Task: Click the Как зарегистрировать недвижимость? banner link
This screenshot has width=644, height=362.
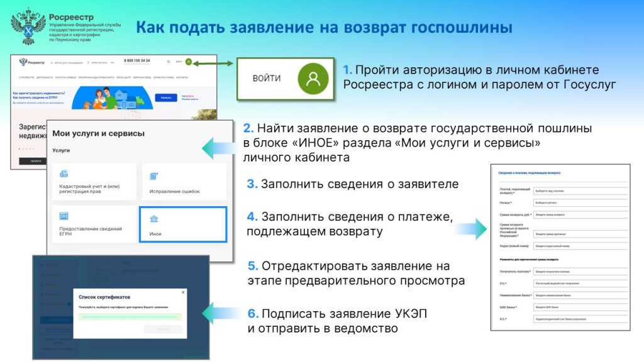Action: point(38,93)
